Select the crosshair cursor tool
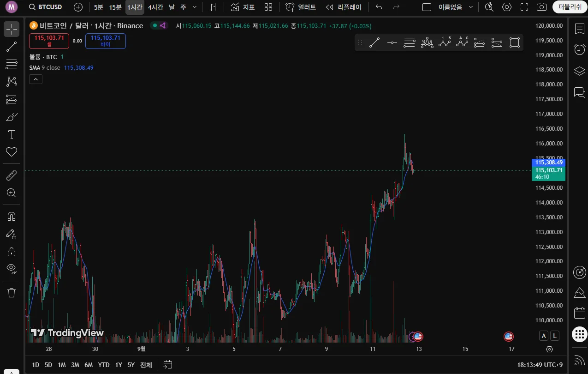Screen dimensions: 588x374 (12, 29)
